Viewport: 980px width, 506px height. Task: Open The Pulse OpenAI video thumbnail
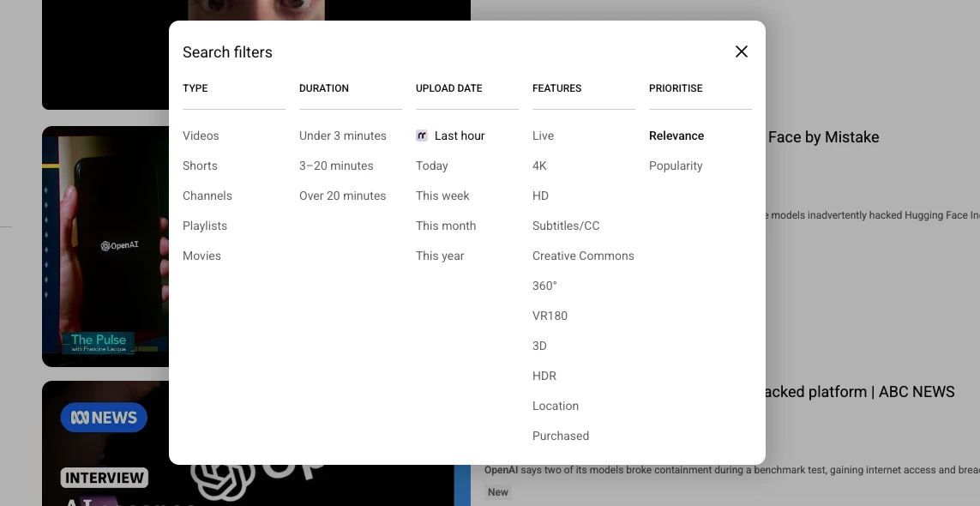point(105,246)
